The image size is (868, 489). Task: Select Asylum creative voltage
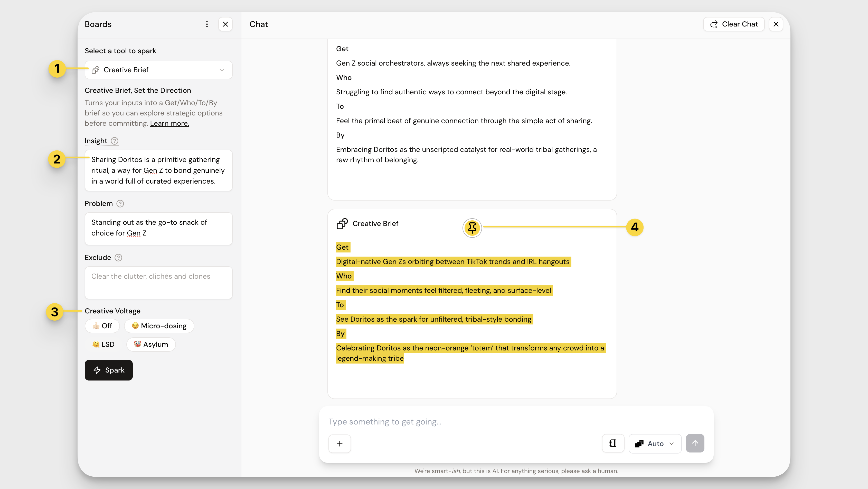tap(151, 344)
